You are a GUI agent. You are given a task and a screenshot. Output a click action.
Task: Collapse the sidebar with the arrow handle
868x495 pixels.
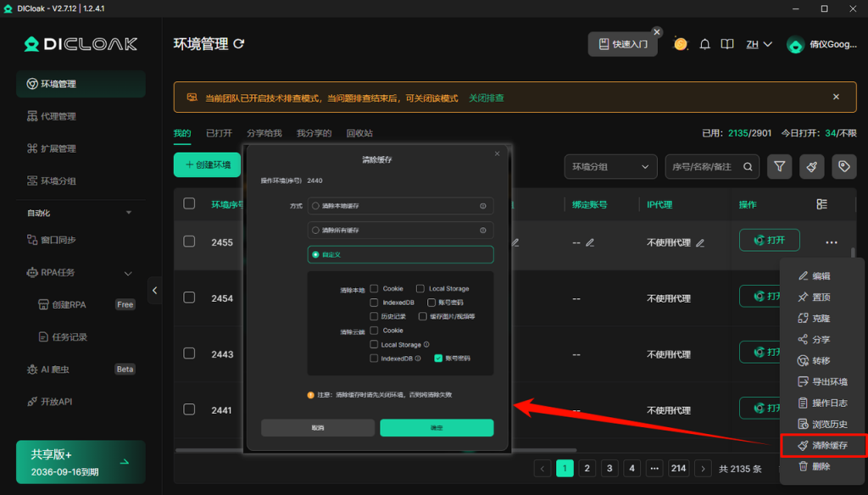(154, 290)
